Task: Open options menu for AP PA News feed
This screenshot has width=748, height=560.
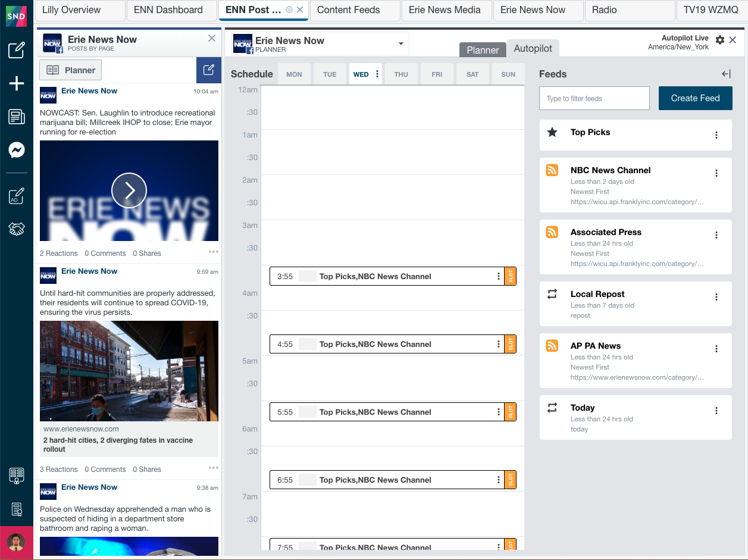Action: pos(716,349)
